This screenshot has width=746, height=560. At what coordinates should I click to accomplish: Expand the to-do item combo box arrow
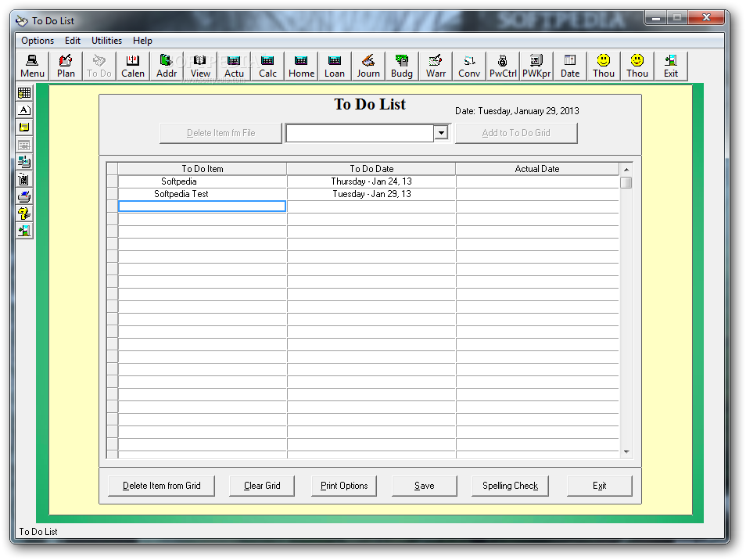pyautogui.click(x=442, y=133)
